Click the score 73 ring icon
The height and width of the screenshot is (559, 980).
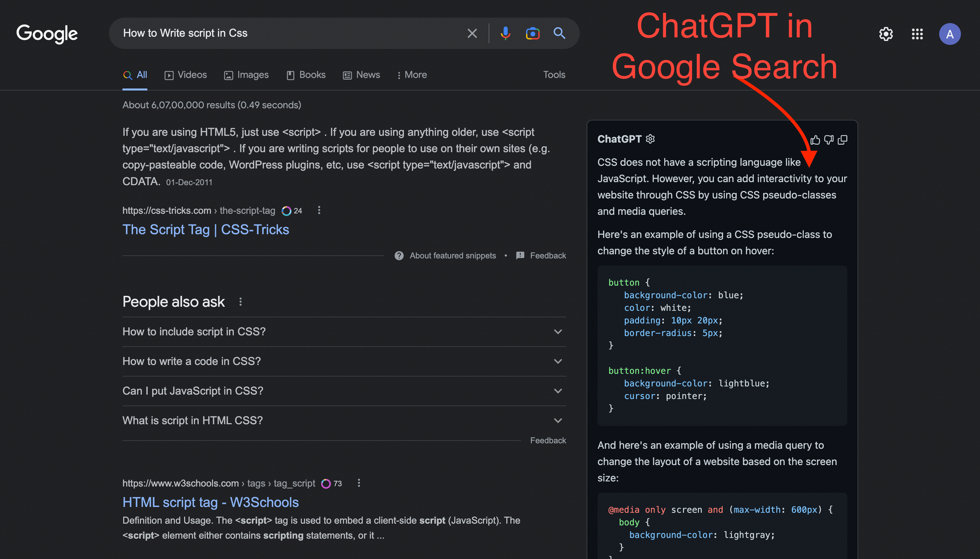pos(326,483)
